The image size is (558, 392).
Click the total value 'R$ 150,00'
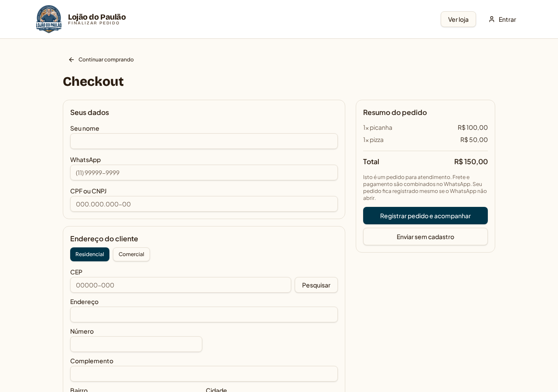click(x=471, y=161)
